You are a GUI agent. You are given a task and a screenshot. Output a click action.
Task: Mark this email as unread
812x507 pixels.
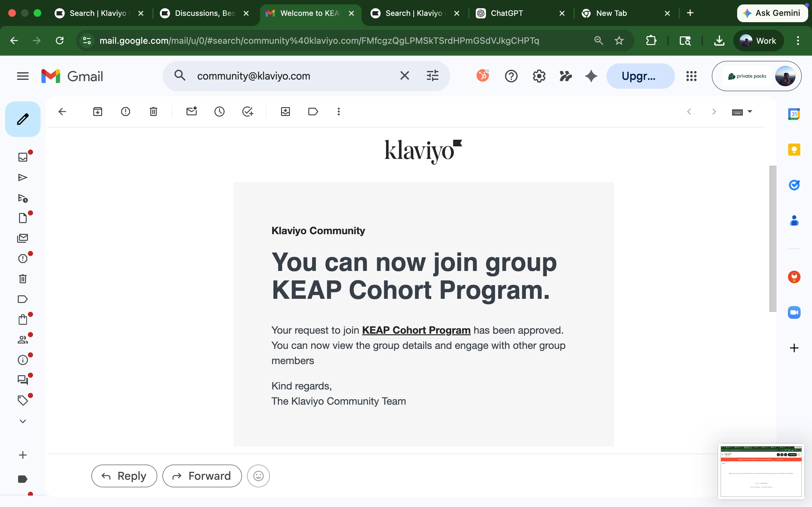click(x=191, y=112)
